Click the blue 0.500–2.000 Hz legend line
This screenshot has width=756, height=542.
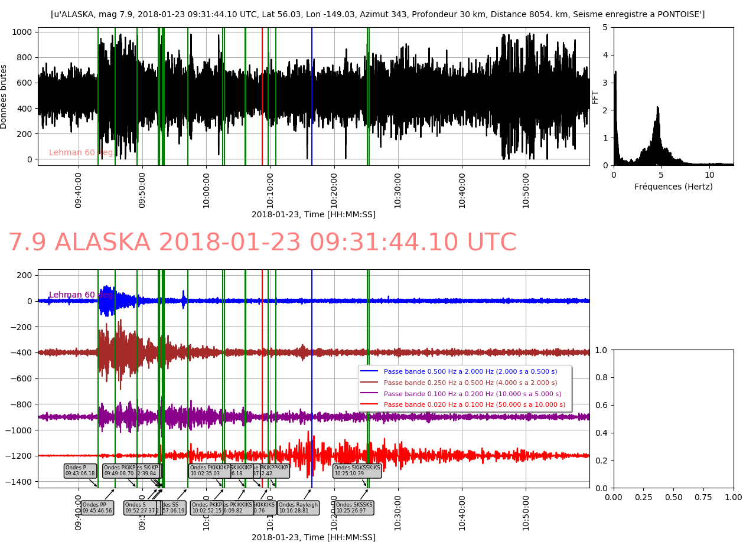tap(369, 371)
